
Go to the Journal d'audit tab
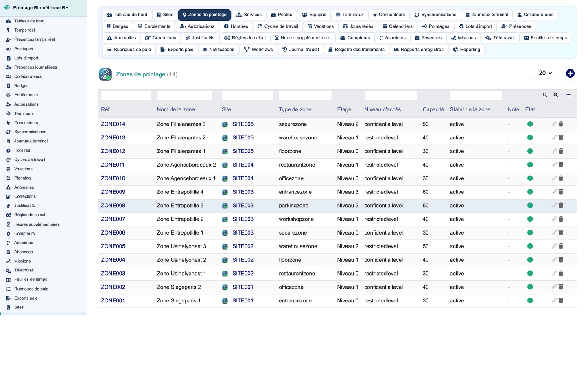point(301,50)
